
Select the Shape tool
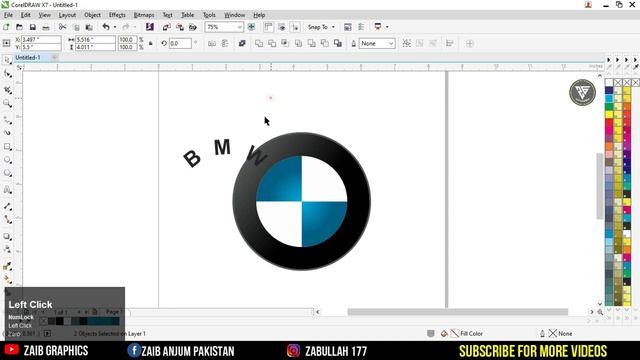[x=7, y=74]
